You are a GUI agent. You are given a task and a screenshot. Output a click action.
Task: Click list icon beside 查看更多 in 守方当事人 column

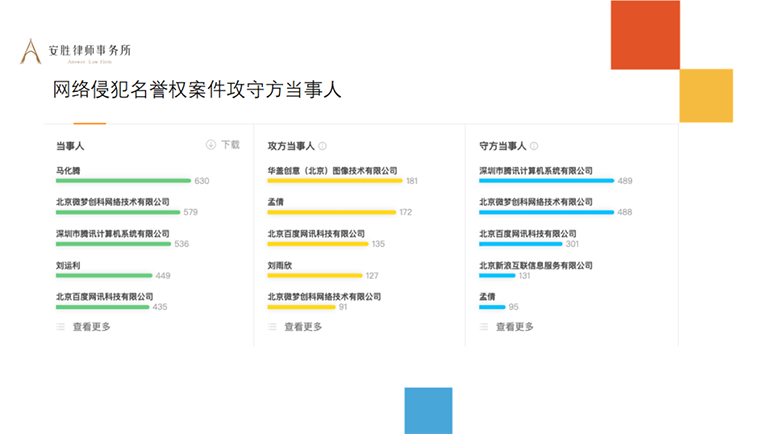tap(484, 327)
